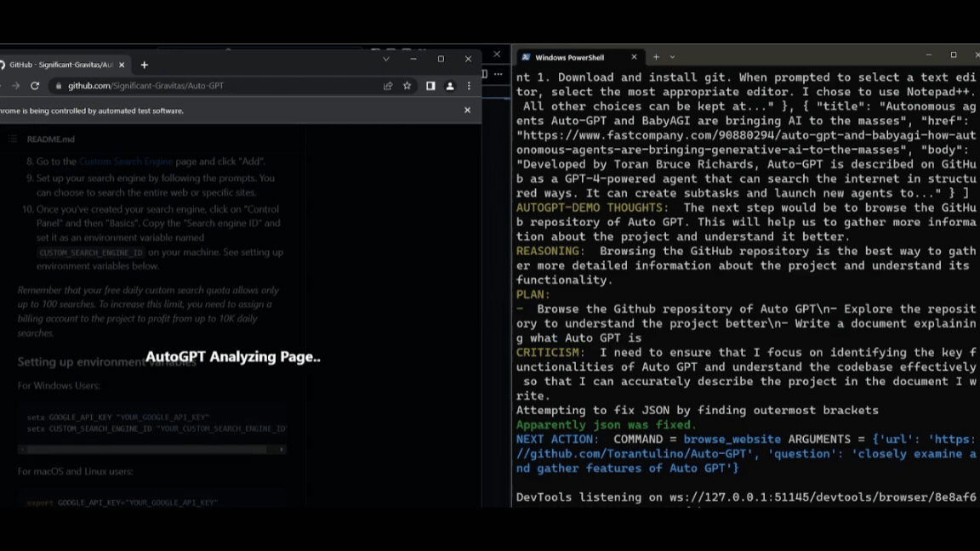Add a new PowerShell terminal tab
This screenshot has width=980, height=551.
656,57
